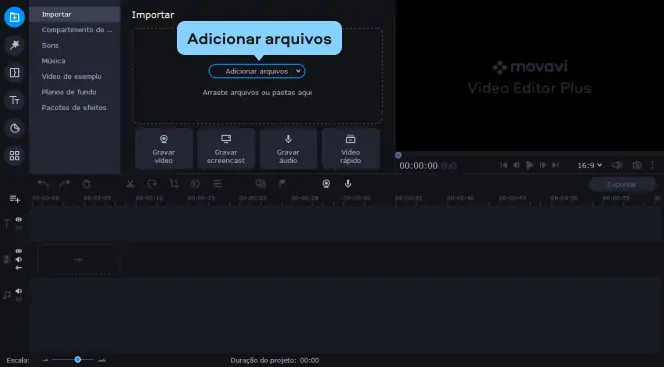Click the Add Track icon
The height and width of the screenshot is (367, 664).
(15, 199)
